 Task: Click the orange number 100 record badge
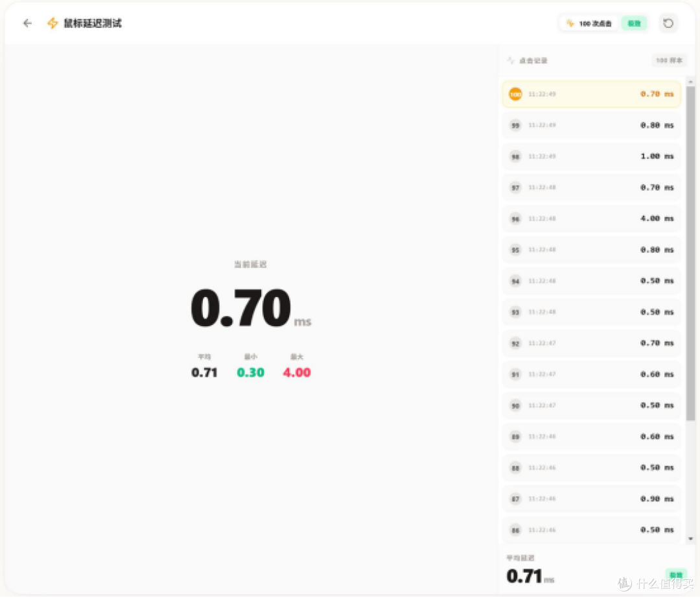point(515,94)
